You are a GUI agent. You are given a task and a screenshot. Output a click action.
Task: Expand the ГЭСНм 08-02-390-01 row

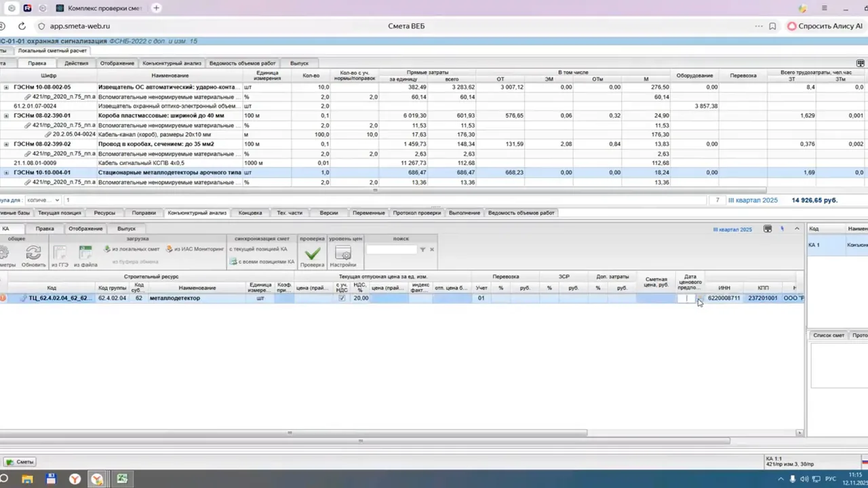point(6,116)
